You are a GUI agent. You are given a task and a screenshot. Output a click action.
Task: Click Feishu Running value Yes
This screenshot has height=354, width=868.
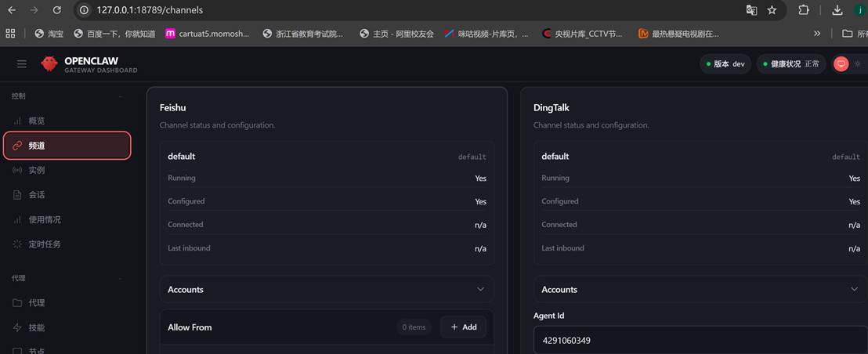480,178
